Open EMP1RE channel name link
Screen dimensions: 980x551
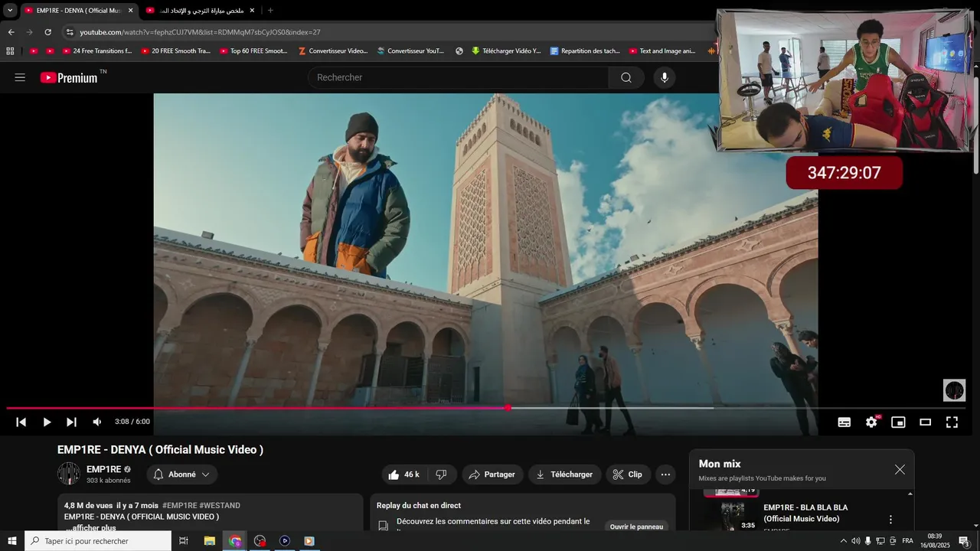click(x=104, y=469)
